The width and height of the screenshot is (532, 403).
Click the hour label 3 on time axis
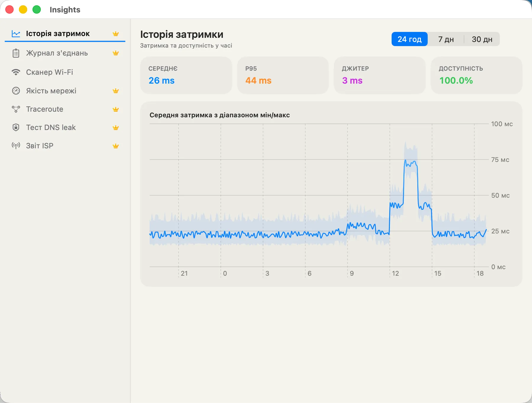click(x=267, y=273)
